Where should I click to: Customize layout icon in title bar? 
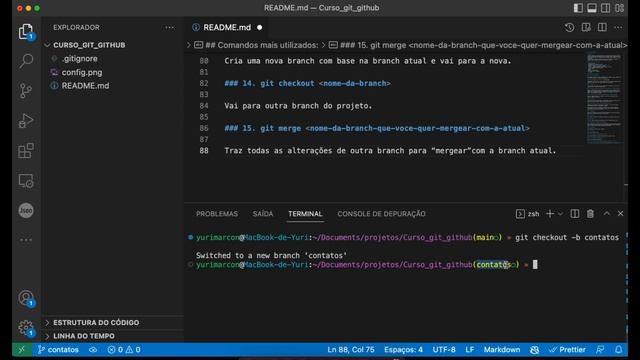620,8
